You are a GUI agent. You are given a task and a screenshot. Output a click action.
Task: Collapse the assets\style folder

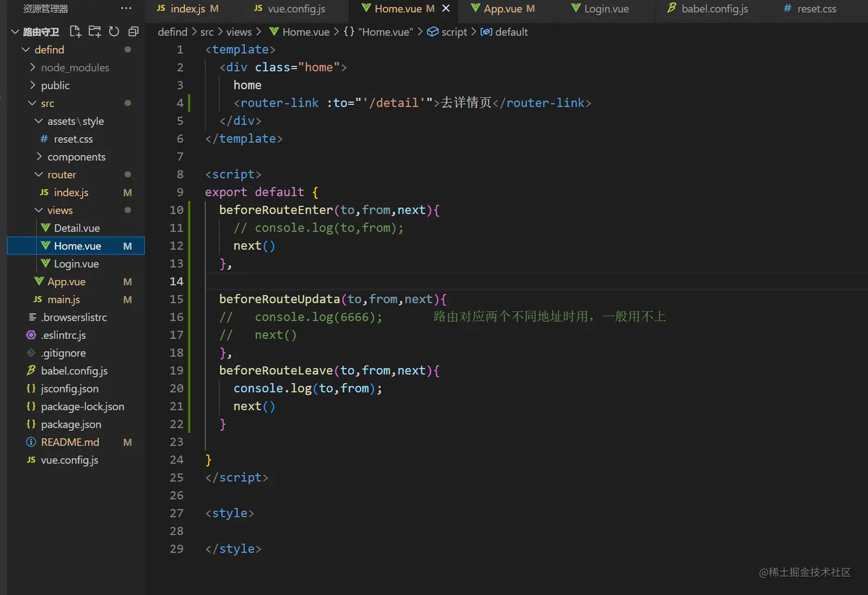pos(39,121)
